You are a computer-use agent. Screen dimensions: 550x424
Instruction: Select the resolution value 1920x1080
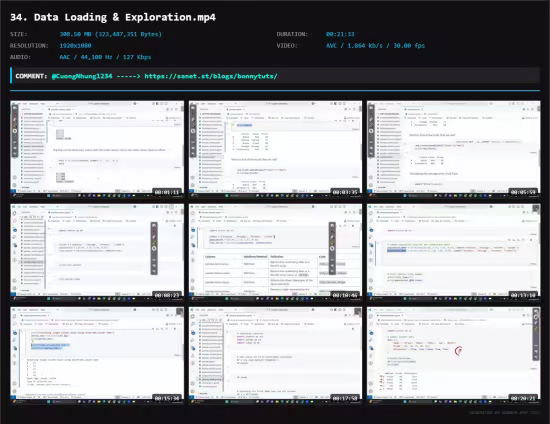pos(75,46)
